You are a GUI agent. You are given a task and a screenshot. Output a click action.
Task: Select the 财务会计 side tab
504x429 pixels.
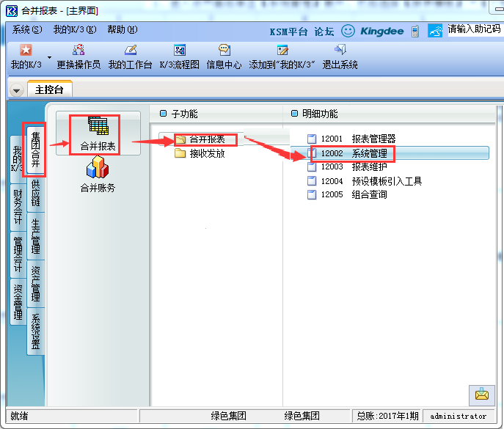(x=18, y=206)
